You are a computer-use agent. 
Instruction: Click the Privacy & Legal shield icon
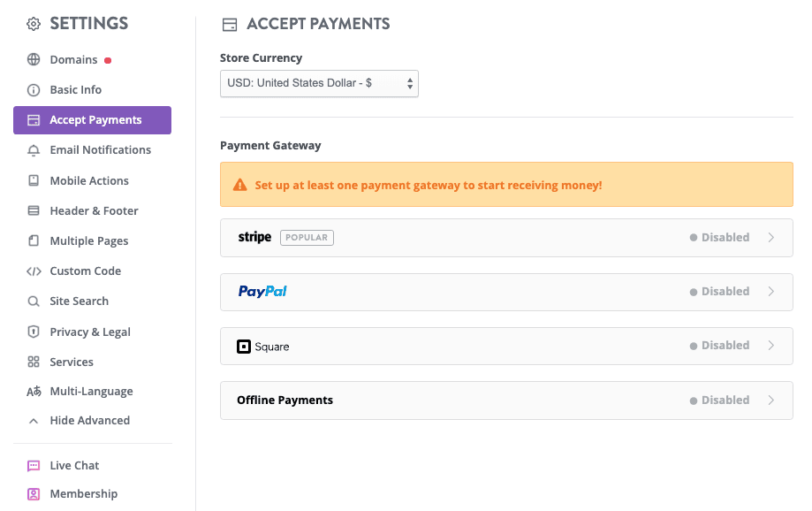[34, 332]
